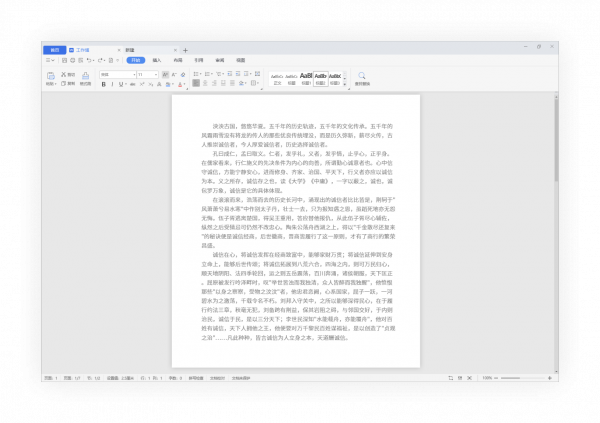Open the 引用 ribbon tab

[x=199, y=60]
